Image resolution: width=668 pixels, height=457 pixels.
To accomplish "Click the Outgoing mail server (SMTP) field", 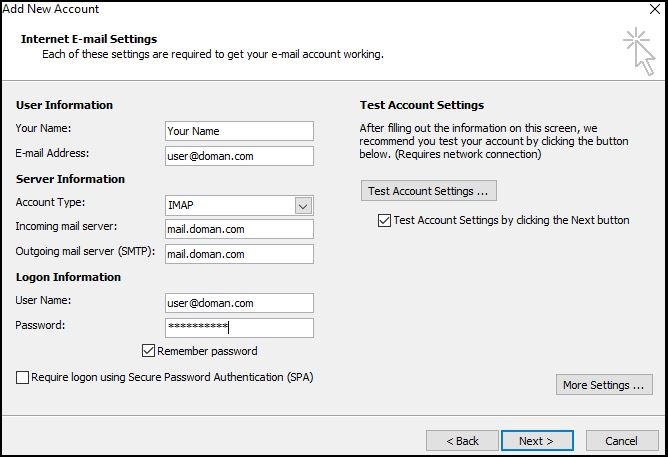I will 239,254.
